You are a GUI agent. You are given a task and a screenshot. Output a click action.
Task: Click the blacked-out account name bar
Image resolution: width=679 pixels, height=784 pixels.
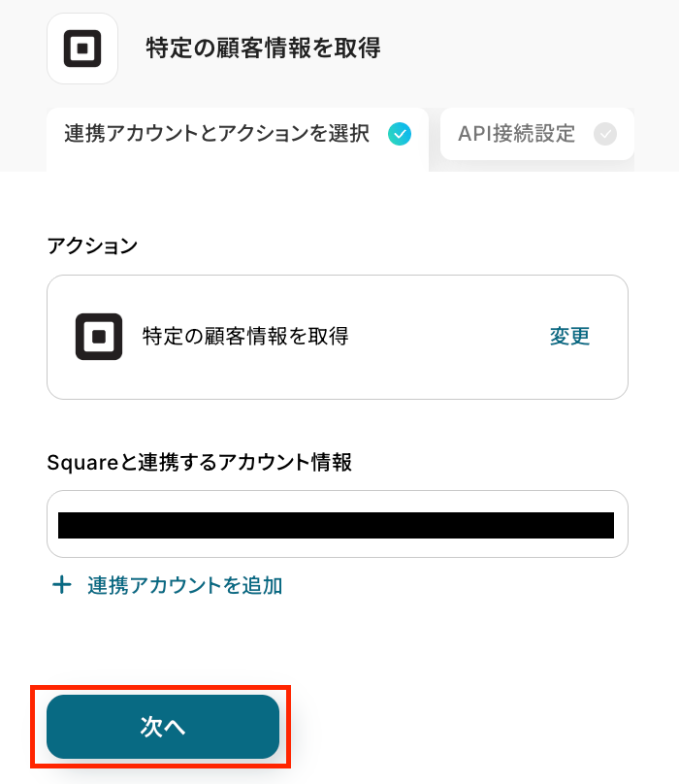336,525
